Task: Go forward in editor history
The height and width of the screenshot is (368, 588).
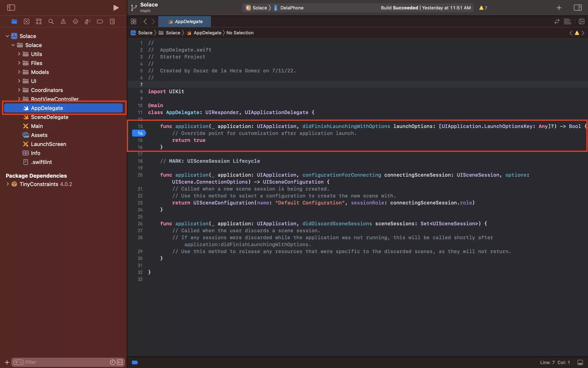Action: click(x=153, y=21)
